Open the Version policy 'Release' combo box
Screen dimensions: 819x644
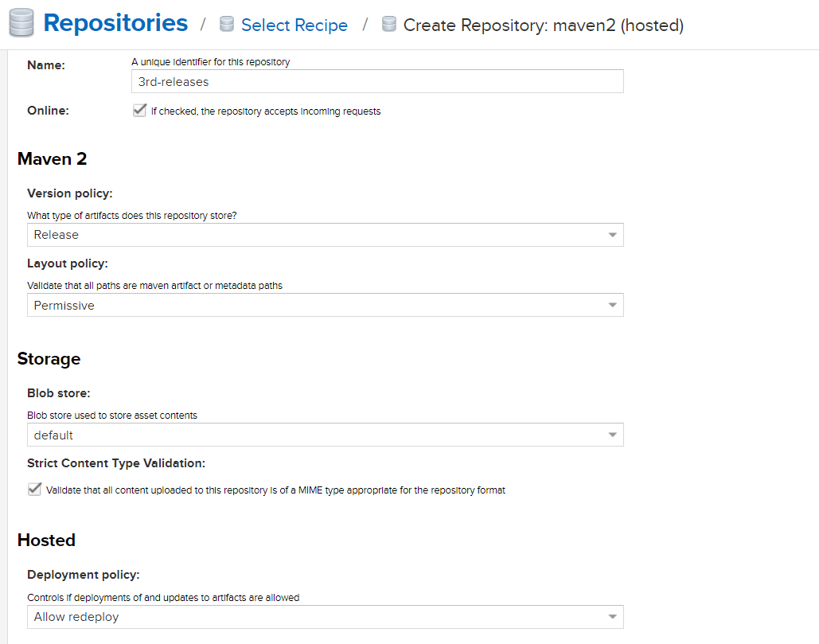[318, 235]
